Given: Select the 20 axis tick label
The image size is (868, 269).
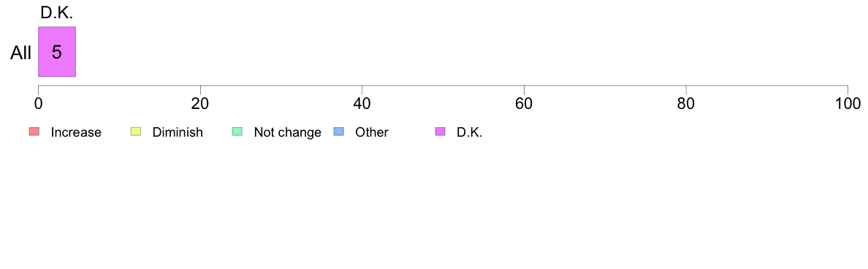Looking at the screenshot, I should (x=200, y=104).
